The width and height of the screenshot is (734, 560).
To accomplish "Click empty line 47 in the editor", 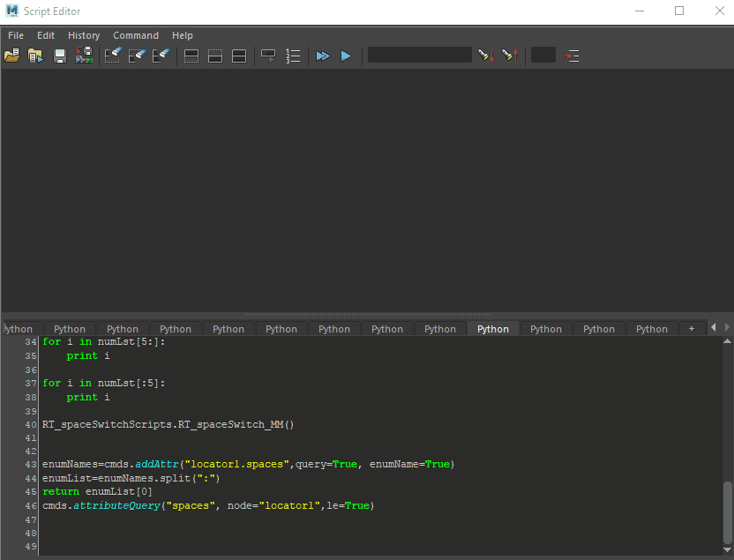I will (380, 519).
